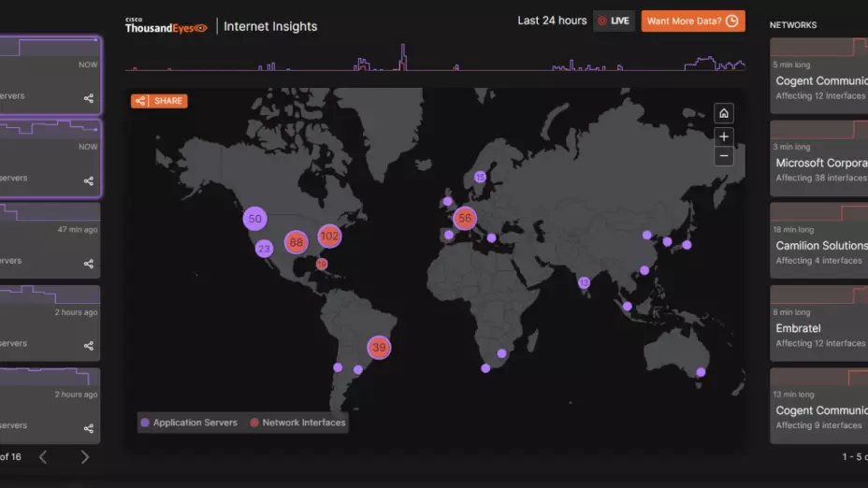Click the '8 min long' duration text
The width and height of the screenshot is (868, 488).
pyautogui.click(x=791, y=312)
